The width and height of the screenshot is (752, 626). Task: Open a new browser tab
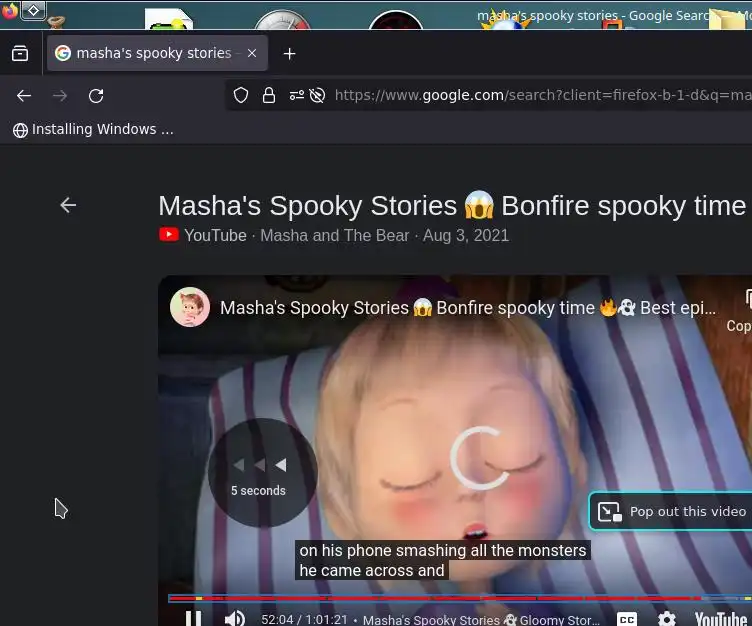tap(289, 54)
